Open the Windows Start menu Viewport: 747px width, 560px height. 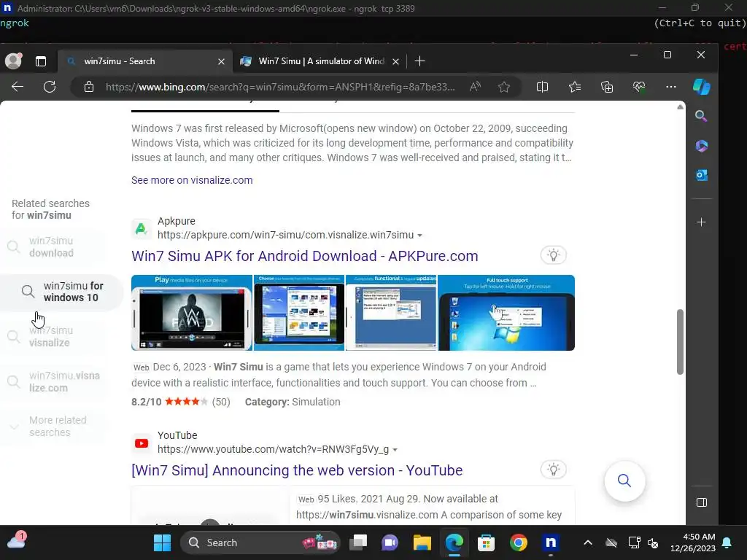coord(162,542)
